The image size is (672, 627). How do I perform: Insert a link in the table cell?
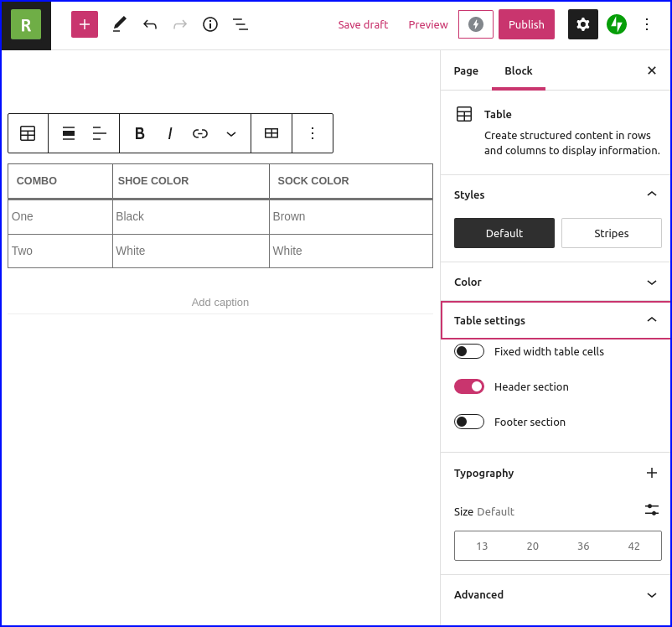click(x=200, y=133)
